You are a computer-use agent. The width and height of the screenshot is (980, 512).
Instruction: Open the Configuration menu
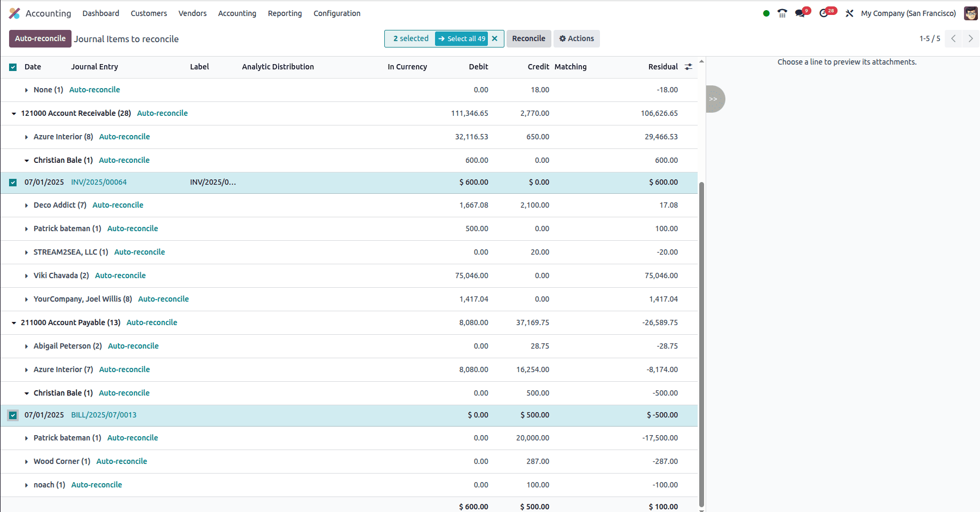coord(337,13)
